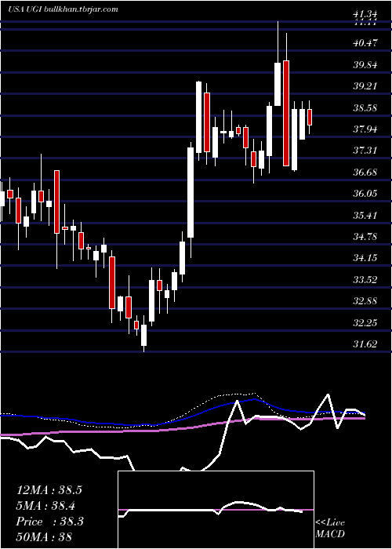This screenshot has height=549, width=392.
Task: Click the 40.47 price axis label
Action: [x=365, y=43]
